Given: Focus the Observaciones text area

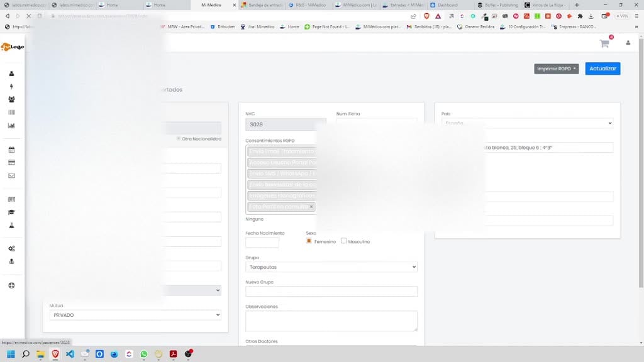Looking at the screenshot, I should pyautogui.click(x=331, y=321).
